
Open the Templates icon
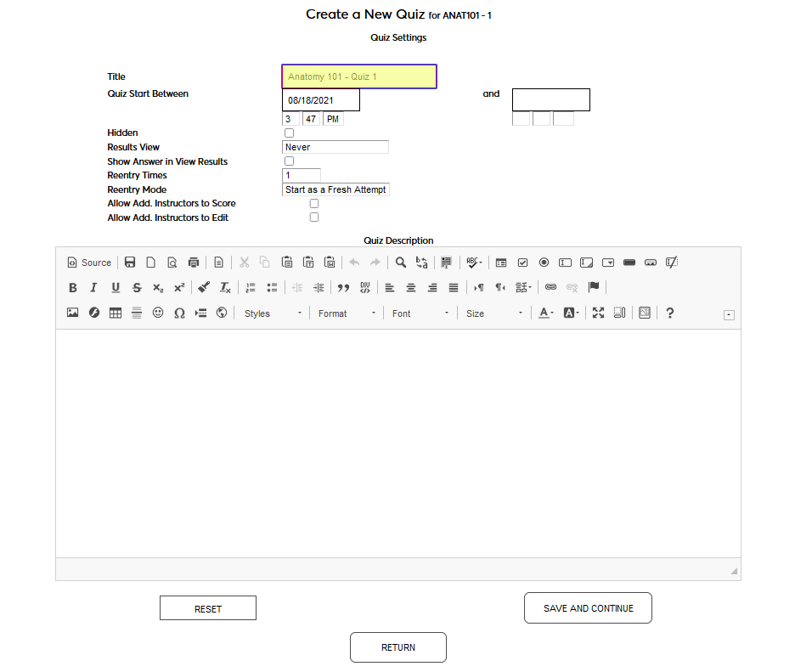click(x=218, y=263)
